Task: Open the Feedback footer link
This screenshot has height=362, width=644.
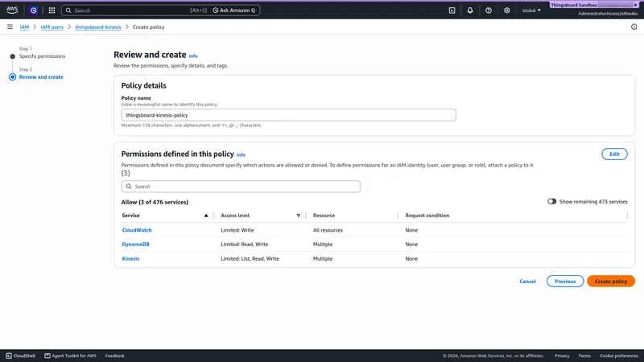Action: 114,356
